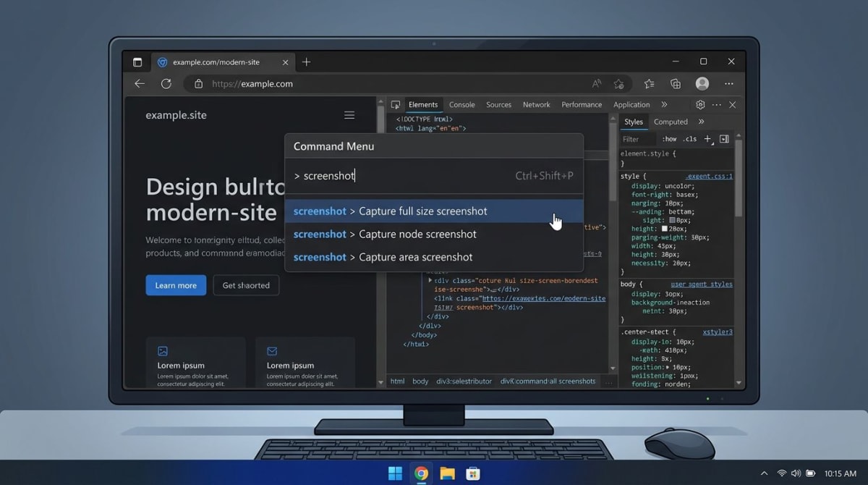
Task: Open Chrome from the taskbar
Action: click(x=422, y=473)
